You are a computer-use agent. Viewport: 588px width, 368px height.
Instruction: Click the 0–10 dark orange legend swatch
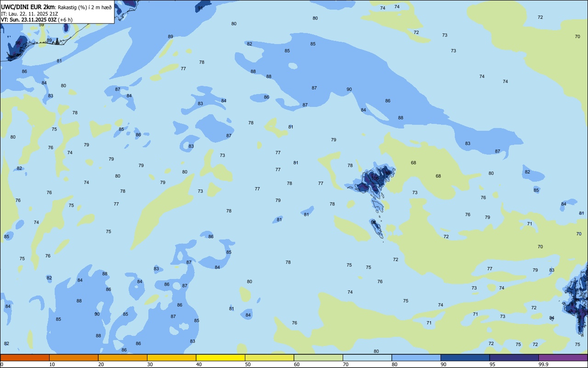(x=25, y=357)
